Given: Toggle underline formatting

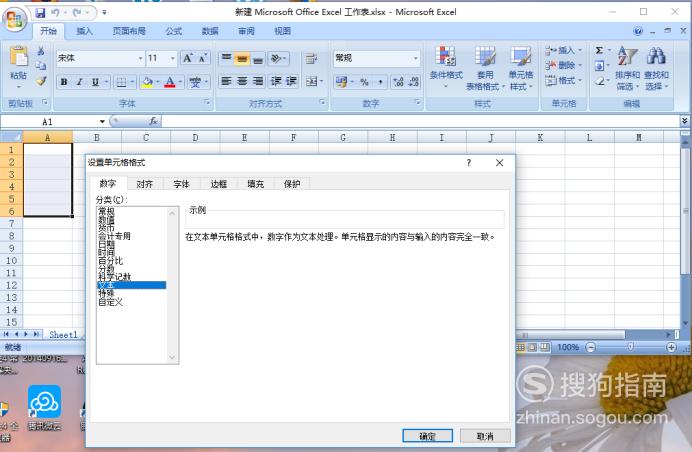Looking at the screenshot, I should (95, 82).
